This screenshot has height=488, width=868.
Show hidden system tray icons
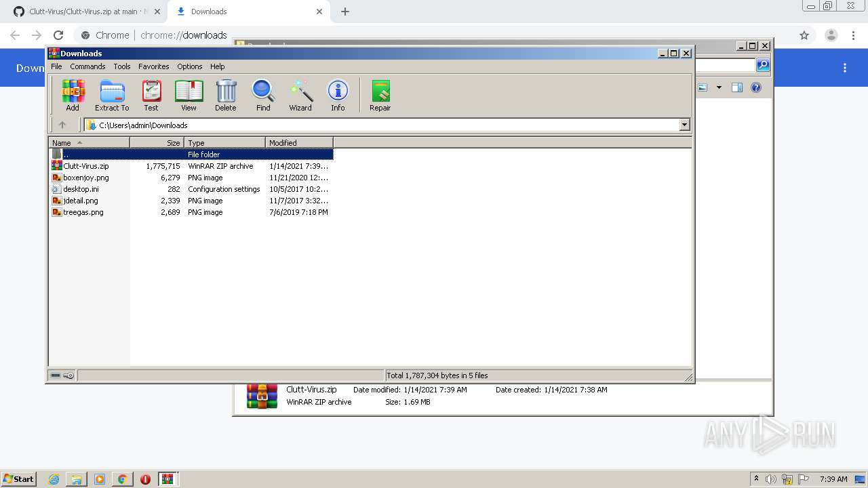756,479
